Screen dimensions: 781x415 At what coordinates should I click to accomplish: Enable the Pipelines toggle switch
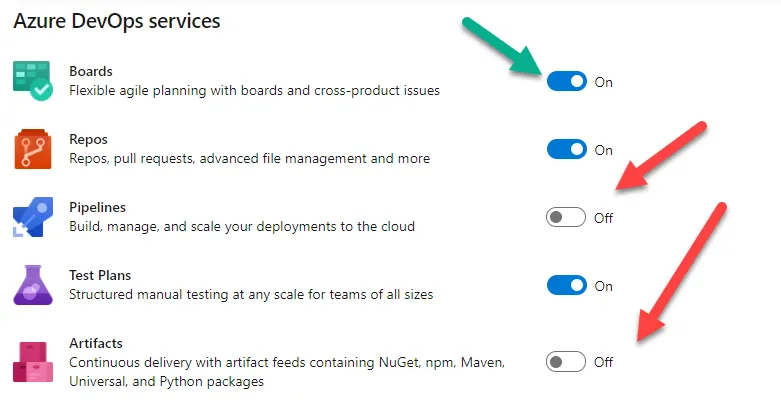pyautogui.click(x=566, y=218)
